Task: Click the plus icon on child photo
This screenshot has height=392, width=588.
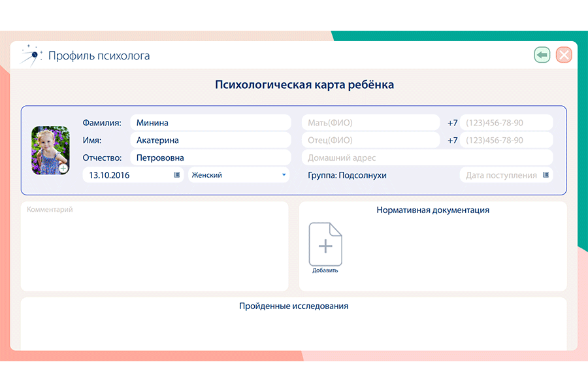Action: tap(63, 169)
